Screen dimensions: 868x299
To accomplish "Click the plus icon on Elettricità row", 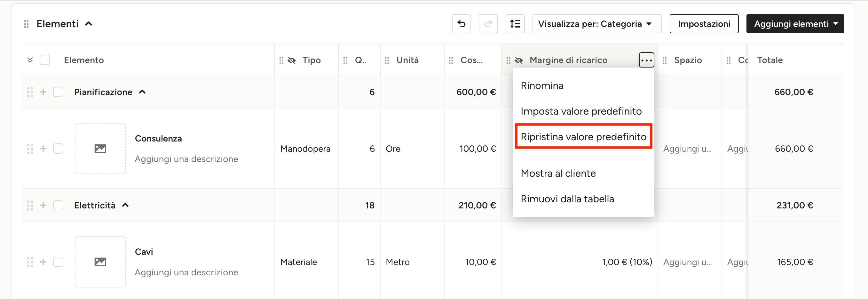I will click(x=43, y=205).
